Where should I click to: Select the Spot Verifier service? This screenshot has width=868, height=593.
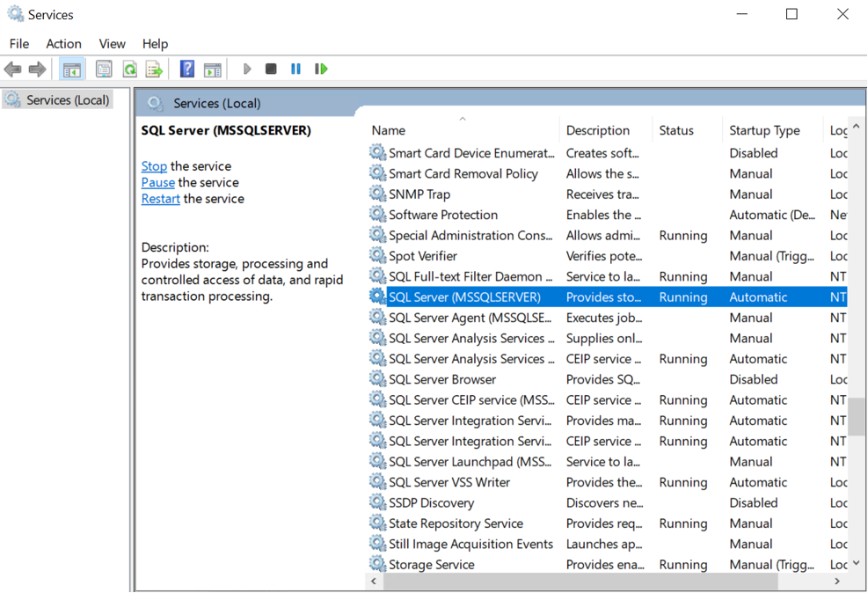tap(608, 256)
